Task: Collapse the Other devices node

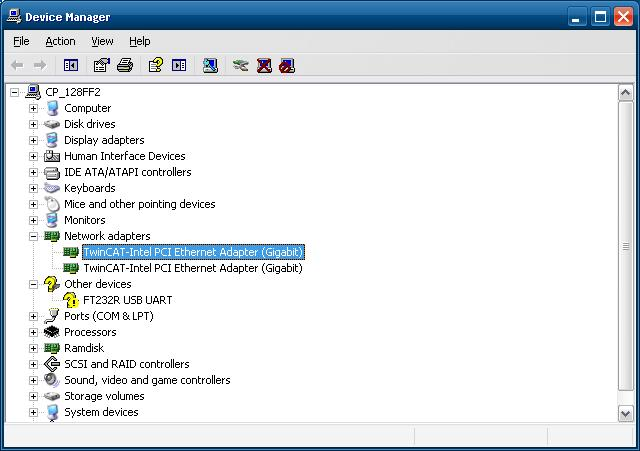Action: [x=33, y=284]
